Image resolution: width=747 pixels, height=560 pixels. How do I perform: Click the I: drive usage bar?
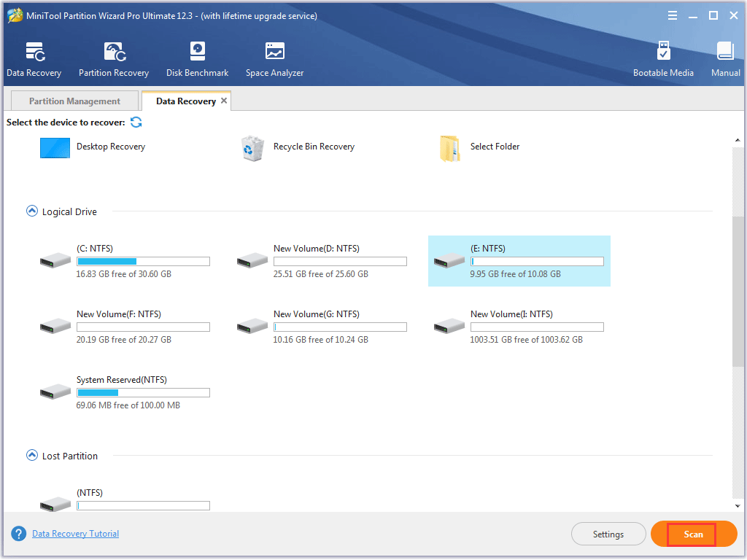[x=538, y=327]
